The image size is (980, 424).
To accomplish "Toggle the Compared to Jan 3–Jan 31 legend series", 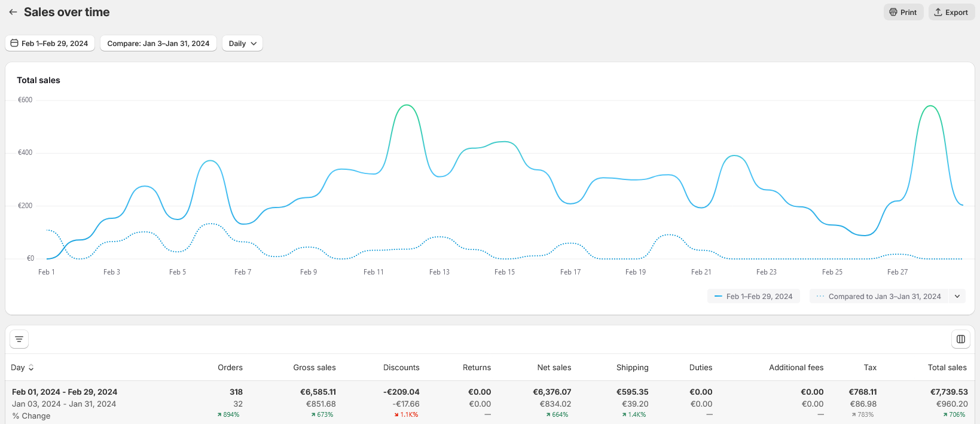I will click(x=879, y=297).
